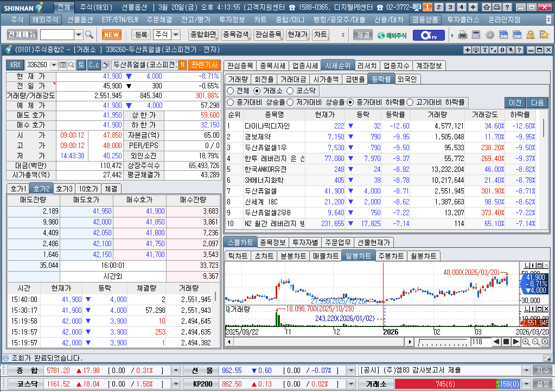Select the 거래소 market radio button
This screenshot has height=392, width=555.
click(257, 91)
